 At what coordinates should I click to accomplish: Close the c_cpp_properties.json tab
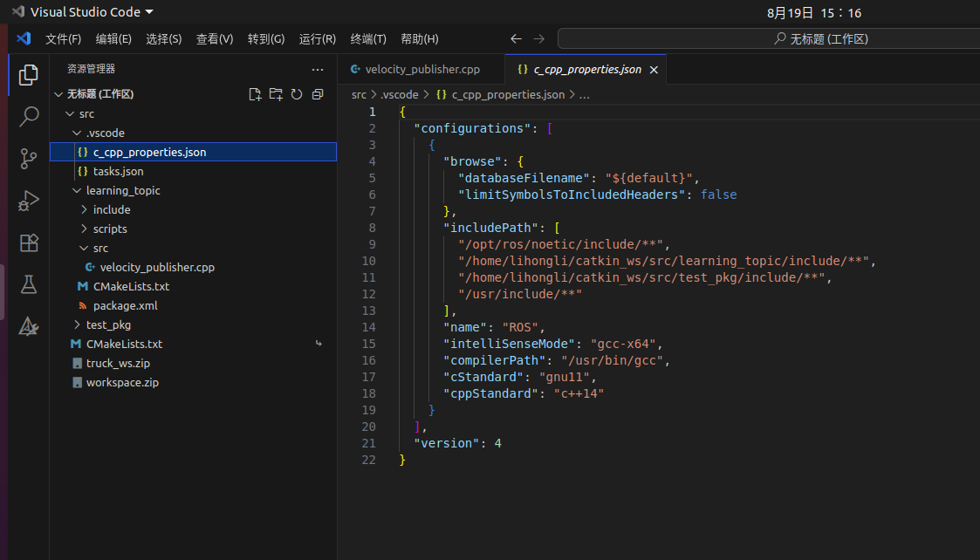(654, 70)
